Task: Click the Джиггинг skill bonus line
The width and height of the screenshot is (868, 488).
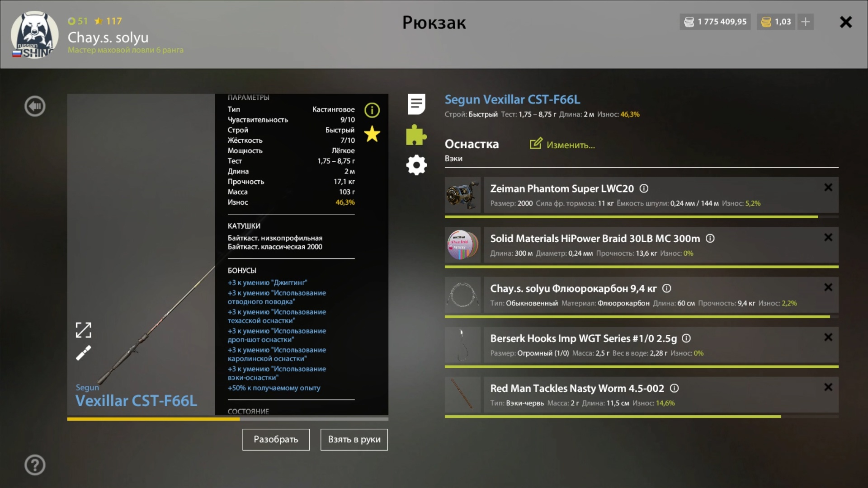Action: (268, 282)
